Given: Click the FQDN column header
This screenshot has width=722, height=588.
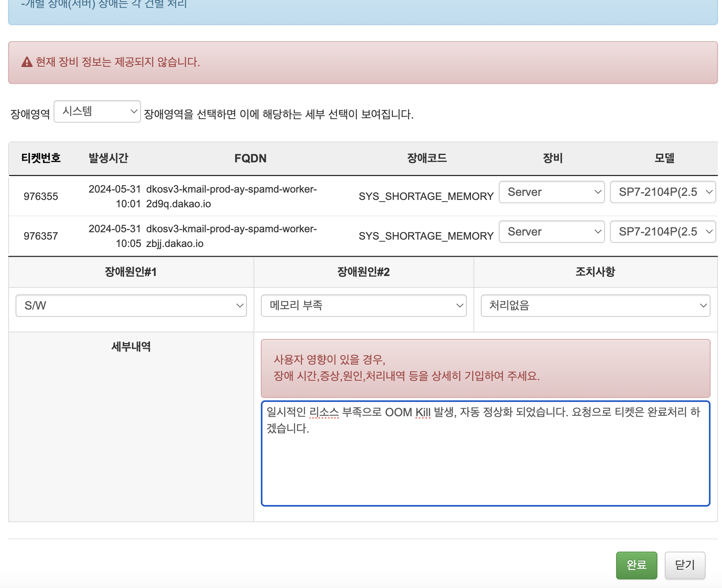Looking at the screenshot, I should click(x=250, y=158).
